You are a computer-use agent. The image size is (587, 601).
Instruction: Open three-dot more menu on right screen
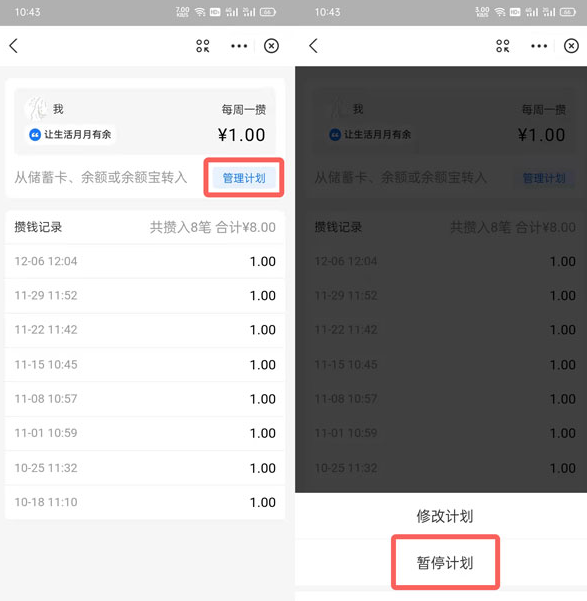(x=539, y=46)
